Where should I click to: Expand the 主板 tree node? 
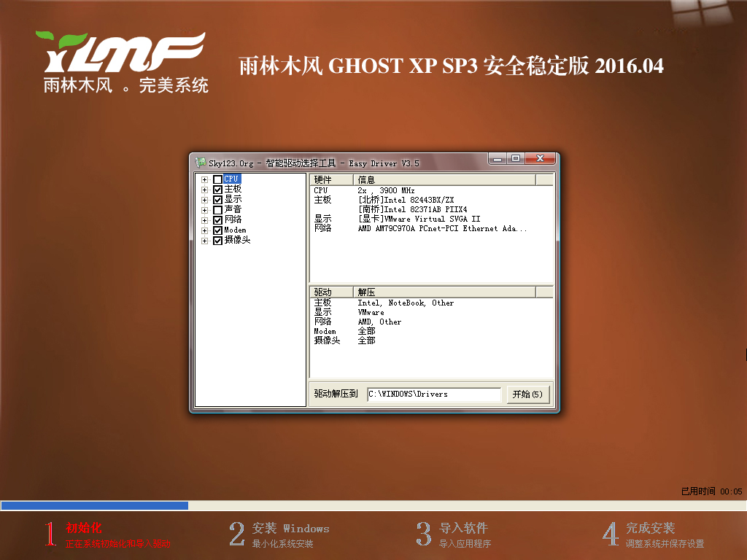click(x=204, y=190)
